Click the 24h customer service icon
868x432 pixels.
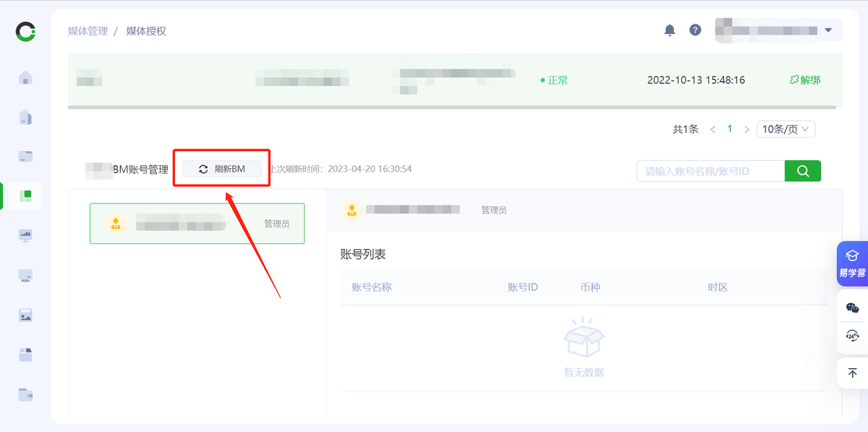point(852,336)
